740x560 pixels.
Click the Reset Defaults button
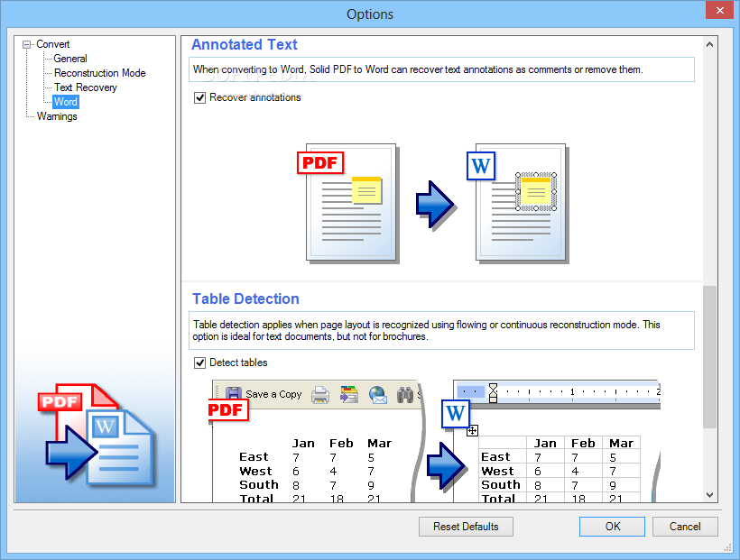pos(466,527)
